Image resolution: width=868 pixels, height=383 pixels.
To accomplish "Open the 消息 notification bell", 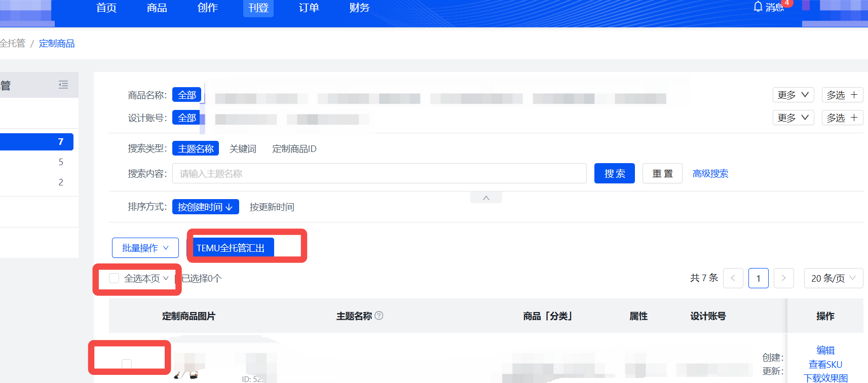I will point(768,7).
